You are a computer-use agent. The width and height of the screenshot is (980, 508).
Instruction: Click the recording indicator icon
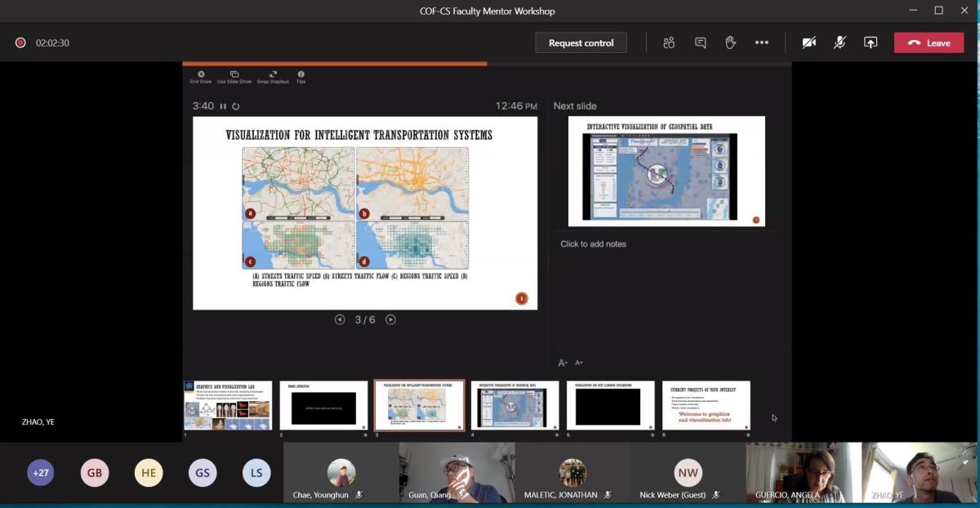click(x=20, y=42)
